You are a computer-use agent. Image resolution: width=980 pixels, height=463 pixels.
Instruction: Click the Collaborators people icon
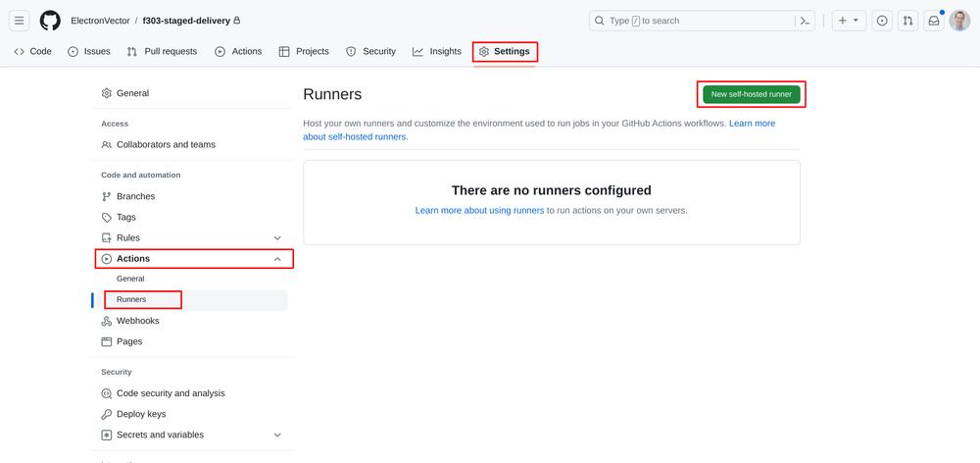tap(106, 144)
